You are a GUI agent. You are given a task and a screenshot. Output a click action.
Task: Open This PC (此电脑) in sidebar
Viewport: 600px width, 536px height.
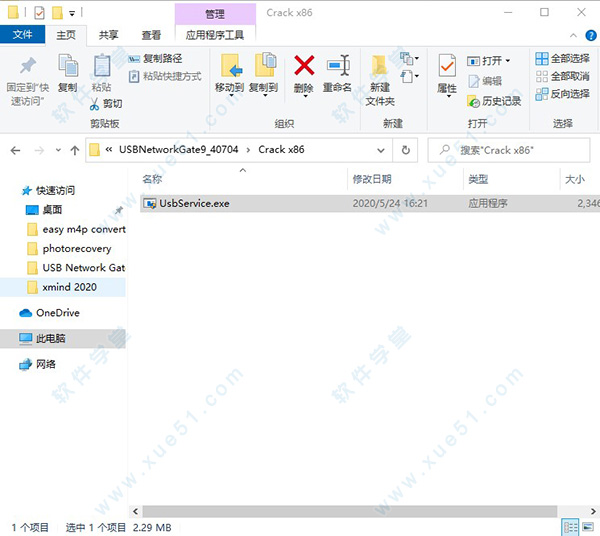tap(50, 339)
